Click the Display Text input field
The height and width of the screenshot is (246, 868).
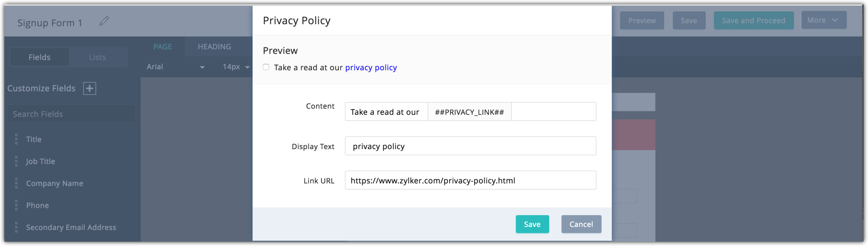tap(470, 146)
